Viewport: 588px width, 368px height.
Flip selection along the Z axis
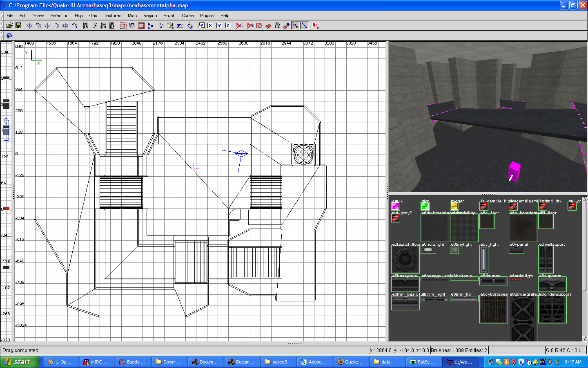point(65,25)
